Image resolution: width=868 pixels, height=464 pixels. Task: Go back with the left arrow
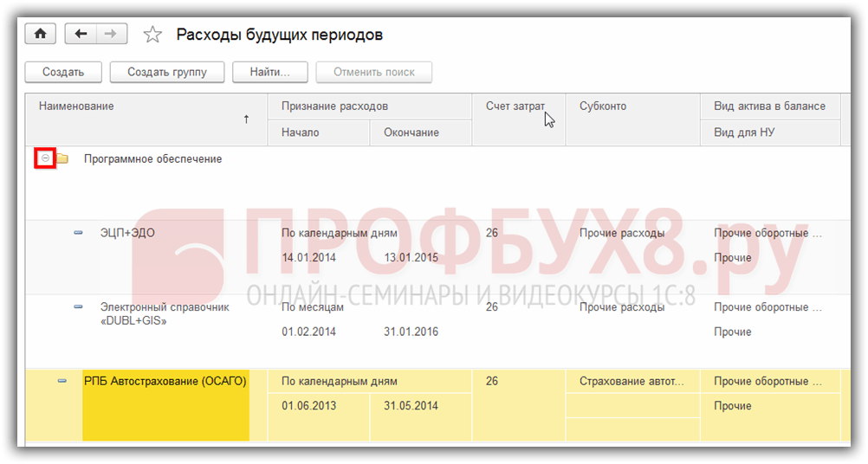coord(81,34)
